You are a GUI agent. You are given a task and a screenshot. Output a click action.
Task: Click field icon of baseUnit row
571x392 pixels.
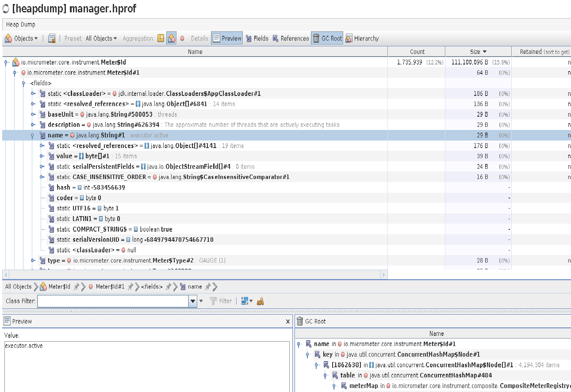click(42, 114)
